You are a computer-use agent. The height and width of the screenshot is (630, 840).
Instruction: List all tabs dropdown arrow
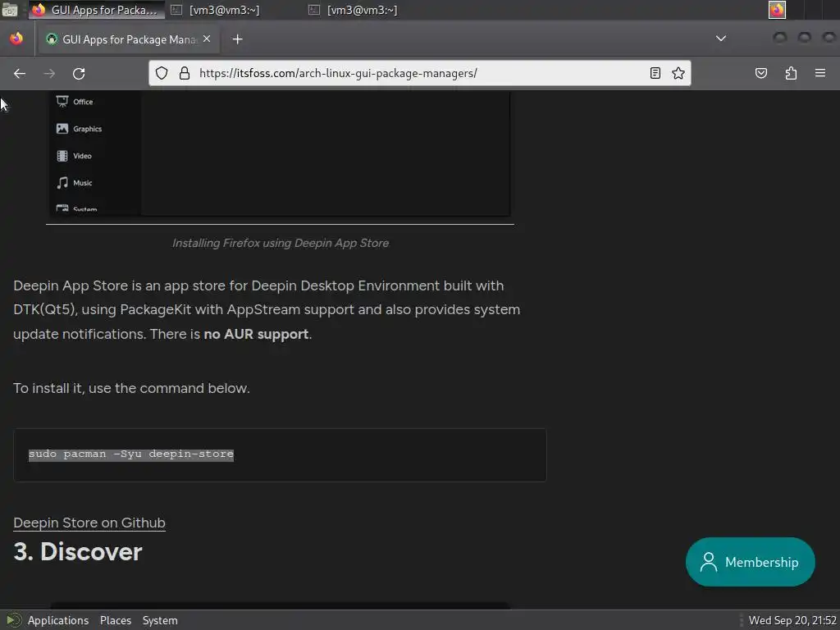point(721,39)
